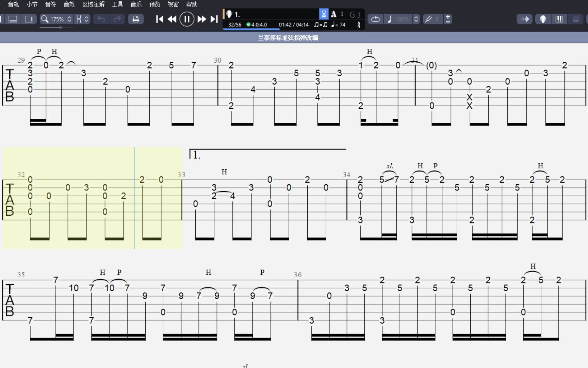This screenshot has height=368, width=588.
Task: Click the redo arrow button
Action: [x=117, y=19]
